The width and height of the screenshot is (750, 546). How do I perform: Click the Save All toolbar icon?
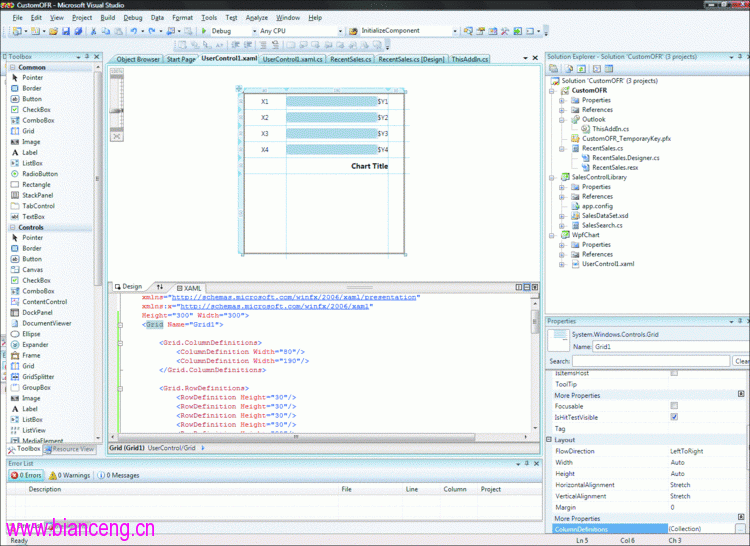click(x=77, y=31)
